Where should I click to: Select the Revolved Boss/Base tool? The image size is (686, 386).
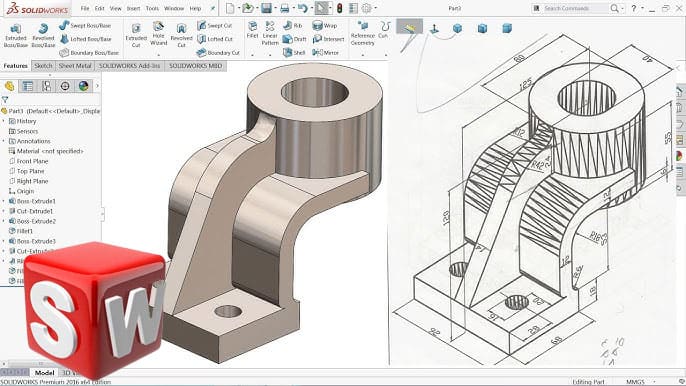coord(43,35)
